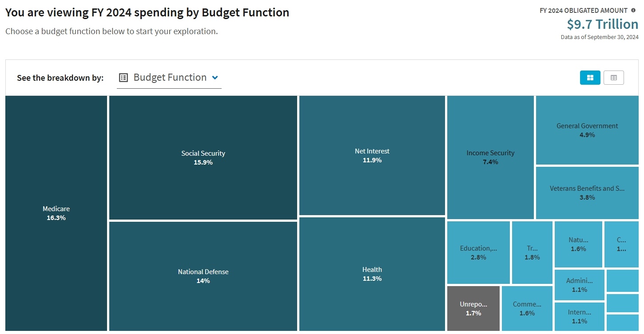The height and width of the screenshot is (334, 644).
Task: Select the Health 11.3% tile
Action: coord(372,274)
